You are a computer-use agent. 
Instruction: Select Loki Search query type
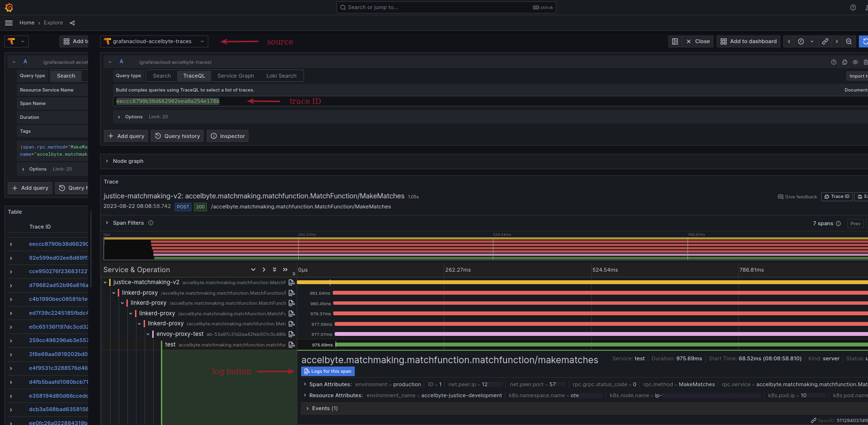click(282, 76)
